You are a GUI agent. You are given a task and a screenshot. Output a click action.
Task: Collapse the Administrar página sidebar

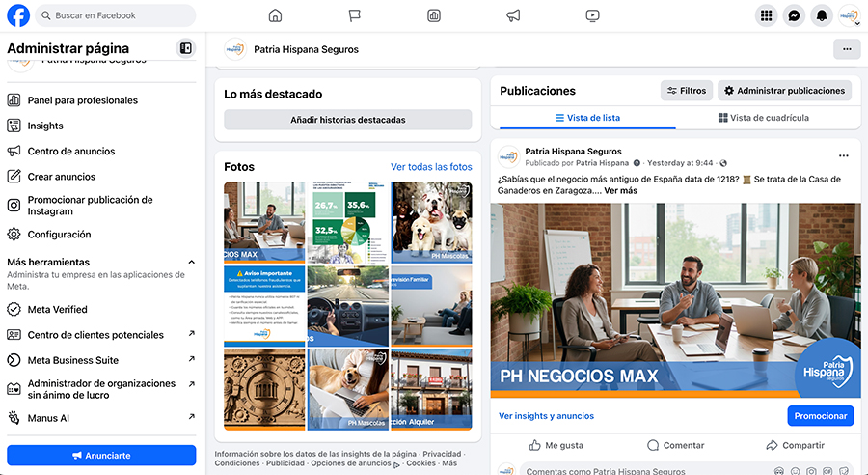coord(186,48)
